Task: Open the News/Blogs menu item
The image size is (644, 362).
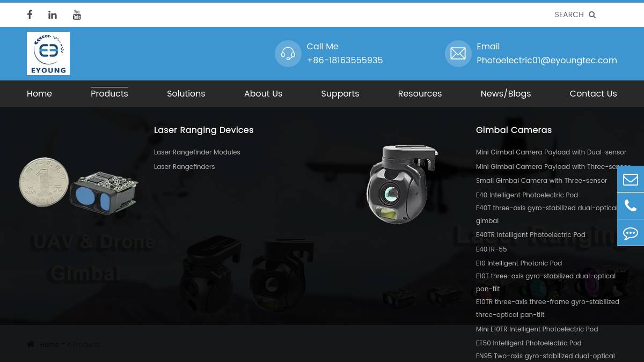Action: point(506,94)
